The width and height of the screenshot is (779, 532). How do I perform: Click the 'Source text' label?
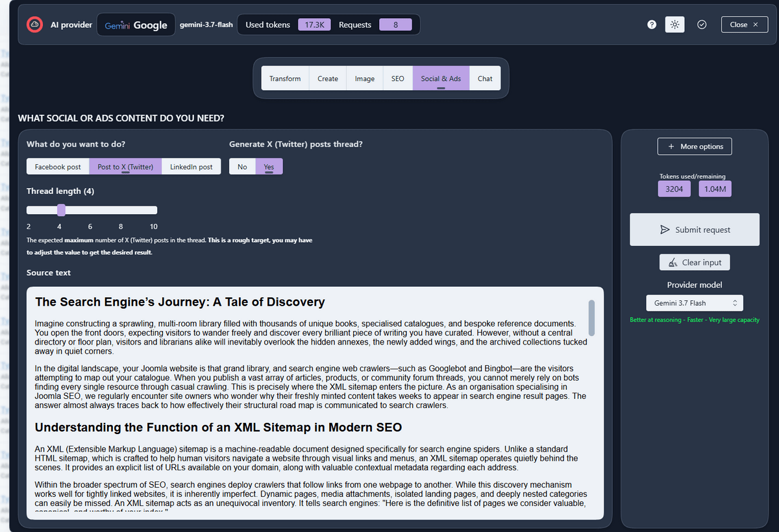49,273
